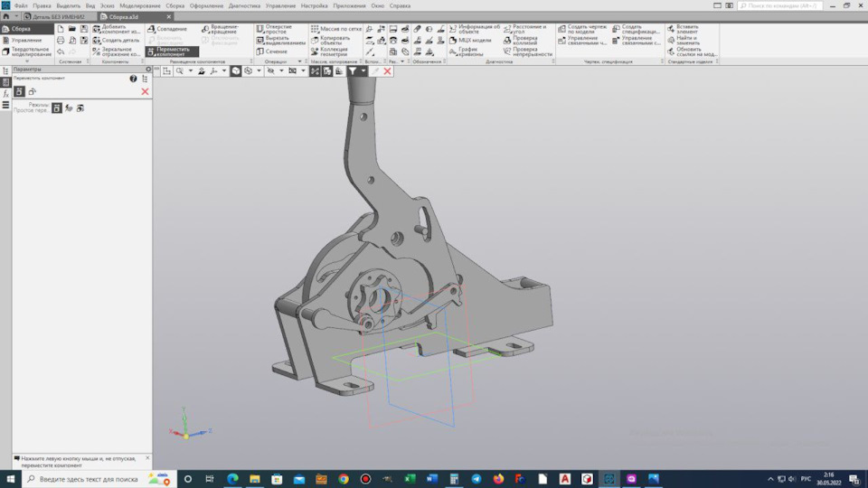
Task: Click the active Переместить компонент command
Action: pyautogui.click(x=172, y=52)
